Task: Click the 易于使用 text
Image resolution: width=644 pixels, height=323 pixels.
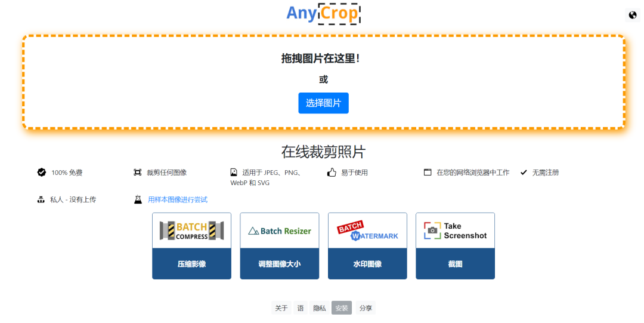Action: (x=354, y=173)
